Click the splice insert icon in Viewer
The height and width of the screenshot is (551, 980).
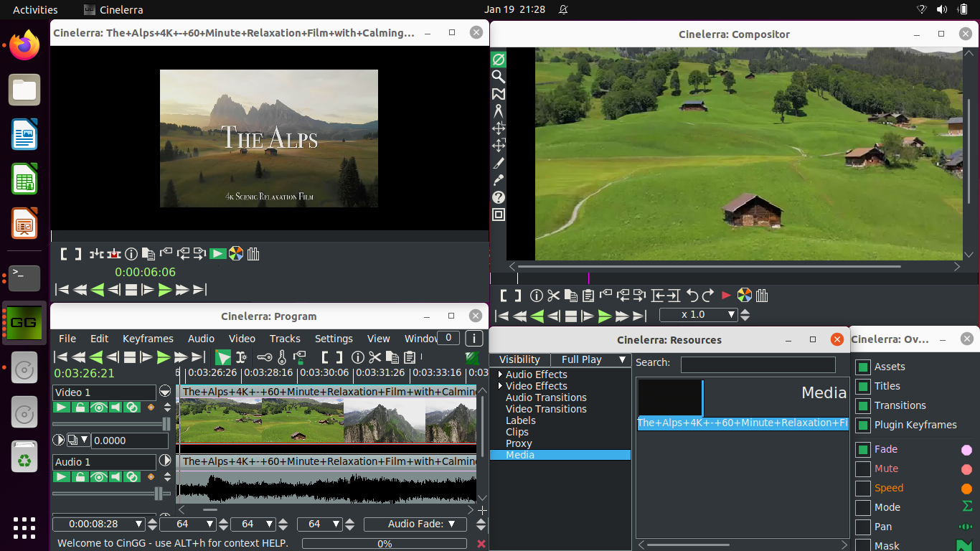coord(96,253)
